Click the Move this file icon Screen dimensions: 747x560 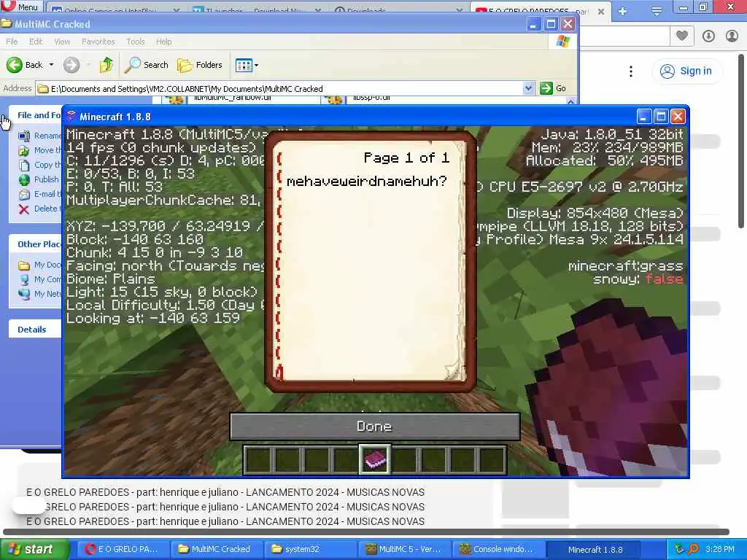pyautogui.click(x=24, y=150)
